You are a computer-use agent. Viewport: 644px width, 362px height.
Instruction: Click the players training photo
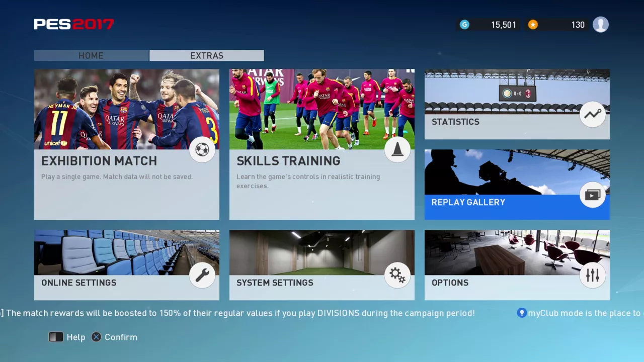[x=322, y=109]
